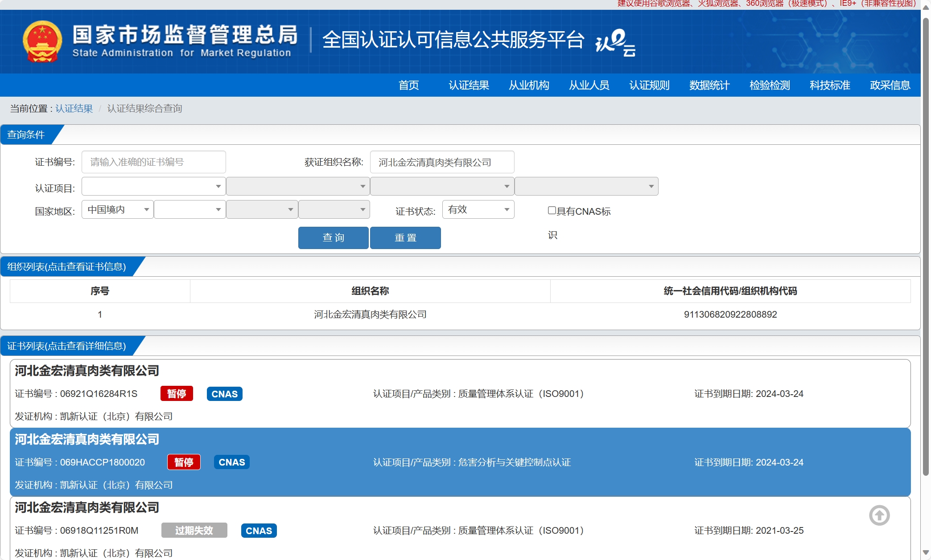This screenshot has width=931, height=560.
Task: Open certificate card 06921Q16284R1S
Action: [x=460, y=394]
